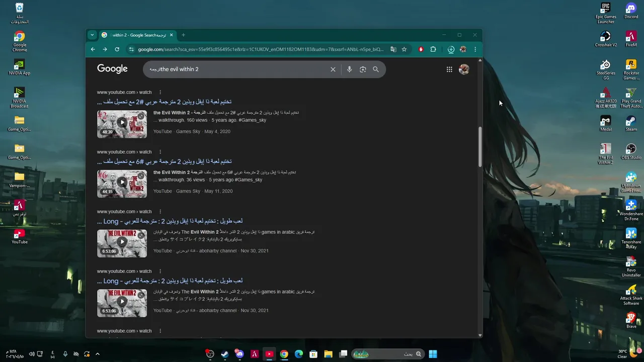The width and height of the screenshot is (644, 362).
Task: Select the Rockstar Games desktop icon
Action: 631,69
